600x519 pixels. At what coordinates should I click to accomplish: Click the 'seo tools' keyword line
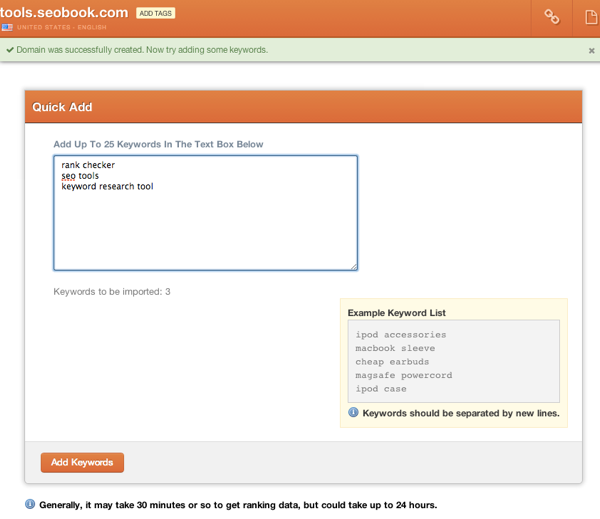coord(80,176)
